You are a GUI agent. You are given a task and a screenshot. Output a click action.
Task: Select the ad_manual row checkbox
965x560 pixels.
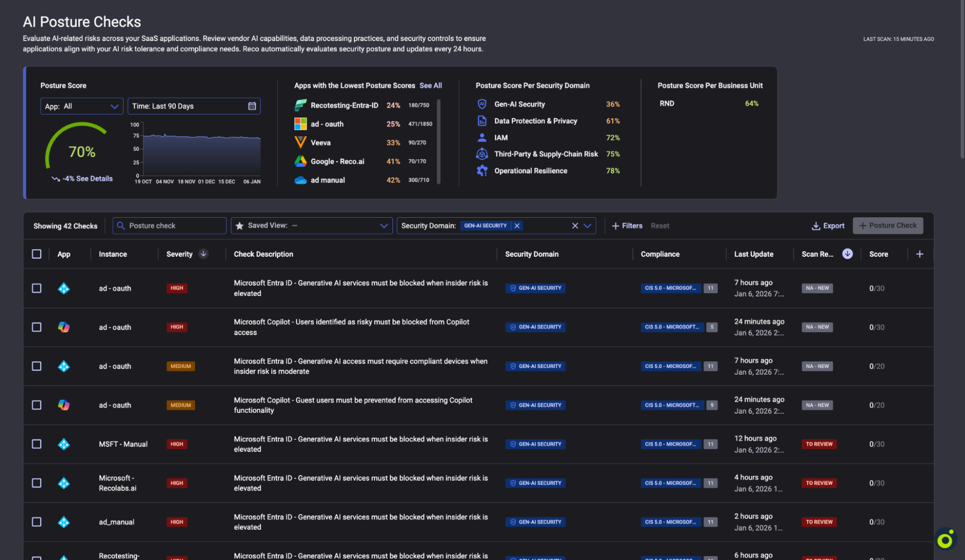[x=37, y=522]
